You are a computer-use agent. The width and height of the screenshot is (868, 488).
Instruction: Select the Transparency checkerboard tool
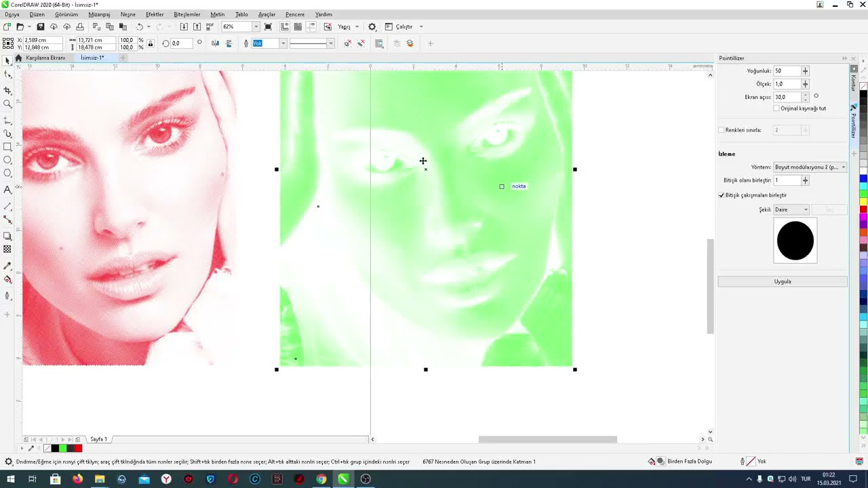pyautogui.click(x=7, y=249)
